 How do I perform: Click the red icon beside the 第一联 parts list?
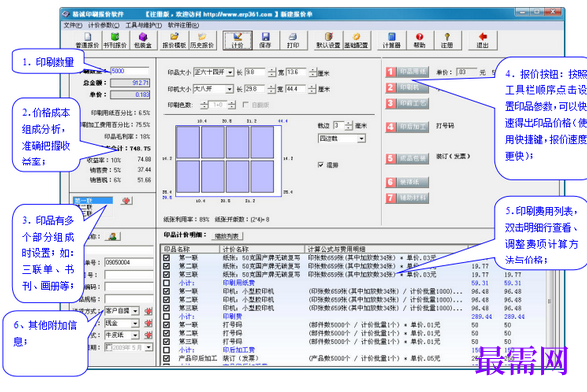(x=127, y=201)
